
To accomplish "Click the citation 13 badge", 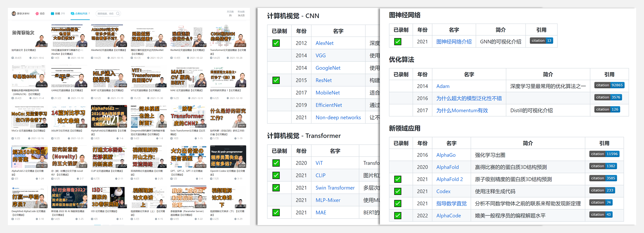I will point(541,40).
